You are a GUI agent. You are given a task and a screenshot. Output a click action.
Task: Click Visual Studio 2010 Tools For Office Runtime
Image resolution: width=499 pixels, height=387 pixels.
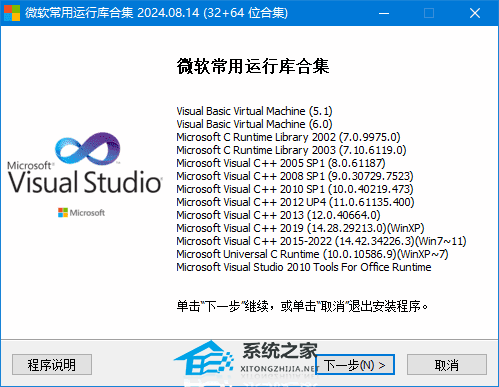click(304, 267)
